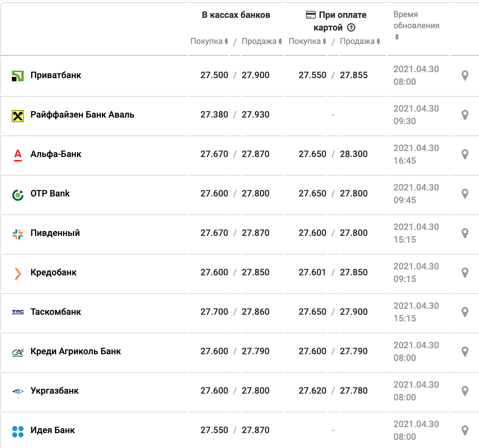This screenshot has width=479, height=448.
Task: Sort by card payment Продажа arrows
Action: coord(378,41)
